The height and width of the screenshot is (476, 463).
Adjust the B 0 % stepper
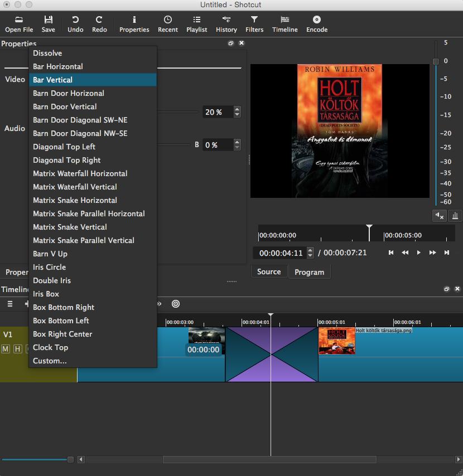tap(237, 144)
